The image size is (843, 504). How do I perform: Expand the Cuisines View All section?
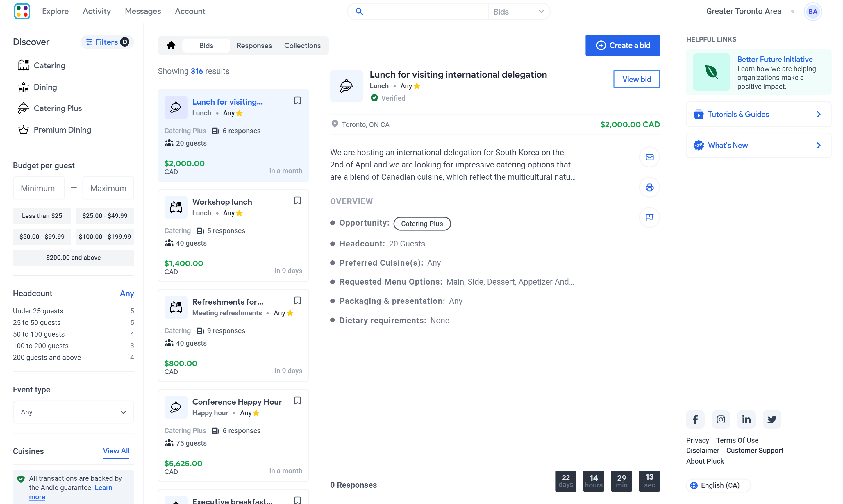116,451
